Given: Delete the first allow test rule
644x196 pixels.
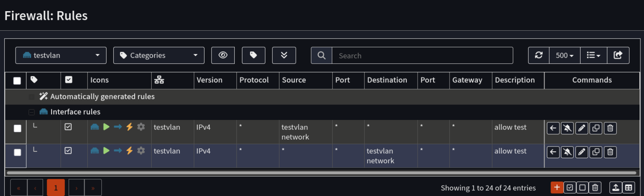Looking at the screenshot, I should 610,128.
